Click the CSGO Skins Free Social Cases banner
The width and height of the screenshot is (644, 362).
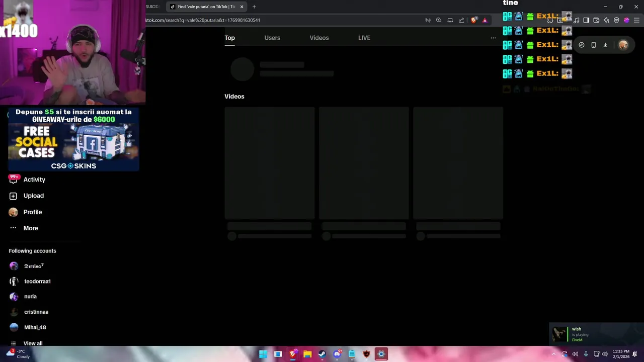73,139
